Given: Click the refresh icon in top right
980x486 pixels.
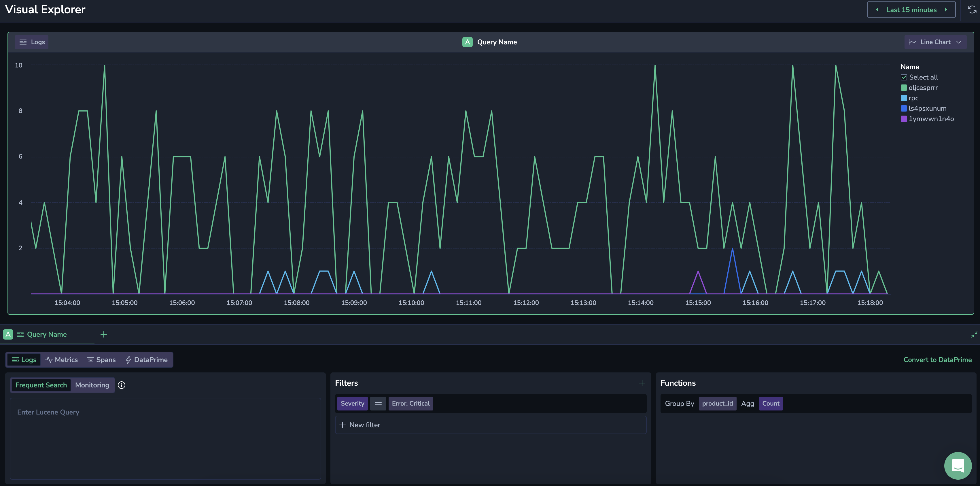Looking at the screenshot, I should pyautogui.click(x=972, y=10).
